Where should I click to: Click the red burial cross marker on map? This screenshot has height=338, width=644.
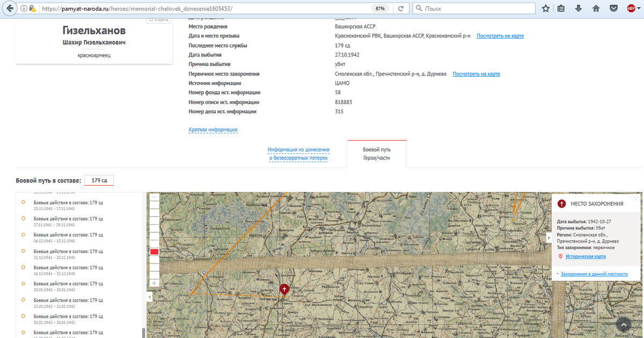click(x=284, y=289)
